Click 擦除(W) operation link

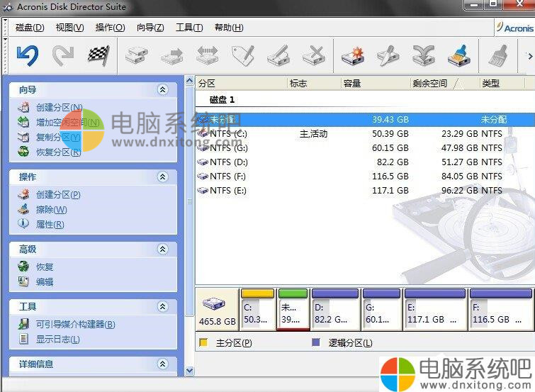[x=52, y=209]
